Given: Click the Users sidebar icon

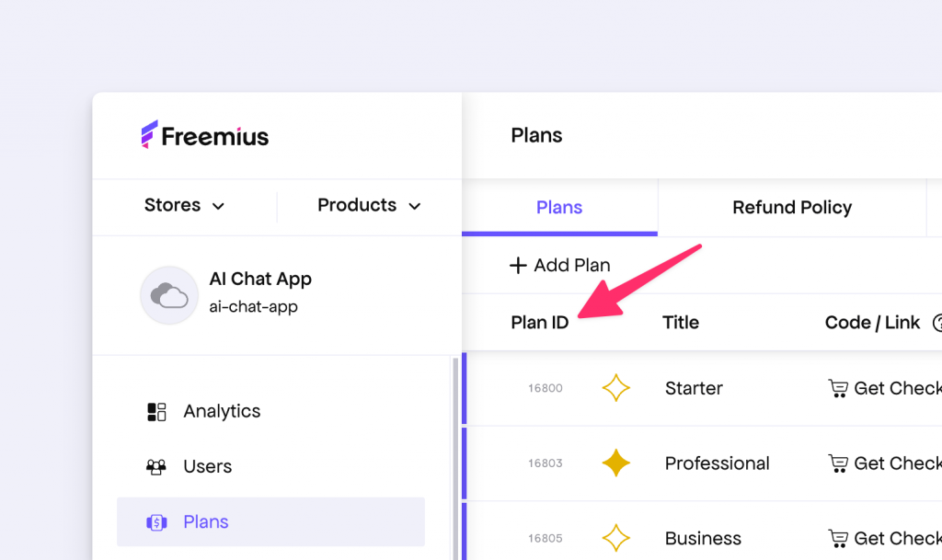Looking at the screenshot, I should point(157,466).
